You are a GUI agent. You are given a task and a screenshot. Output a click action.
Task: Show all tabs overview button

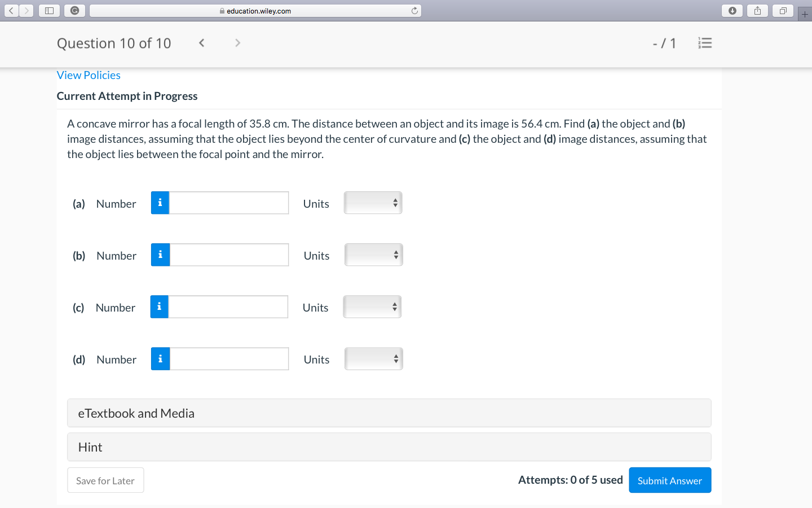(x=783, y=11)
